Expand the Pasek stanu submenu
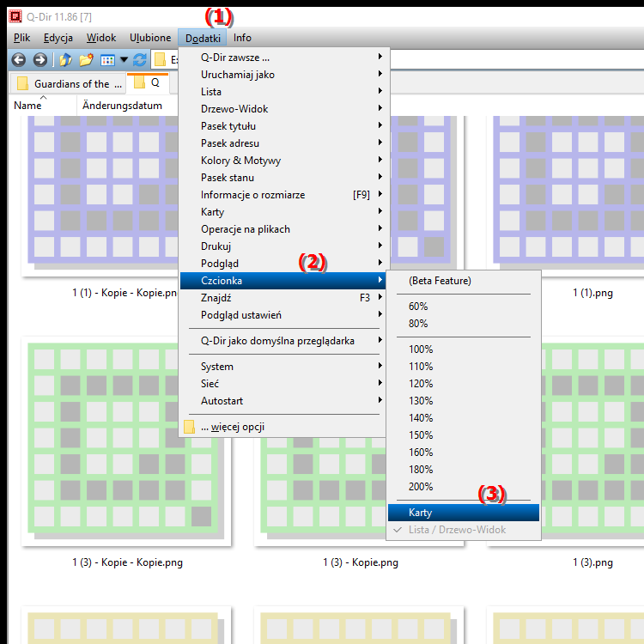The width and height of the screenshot is (644, 644). click(283, 178)
